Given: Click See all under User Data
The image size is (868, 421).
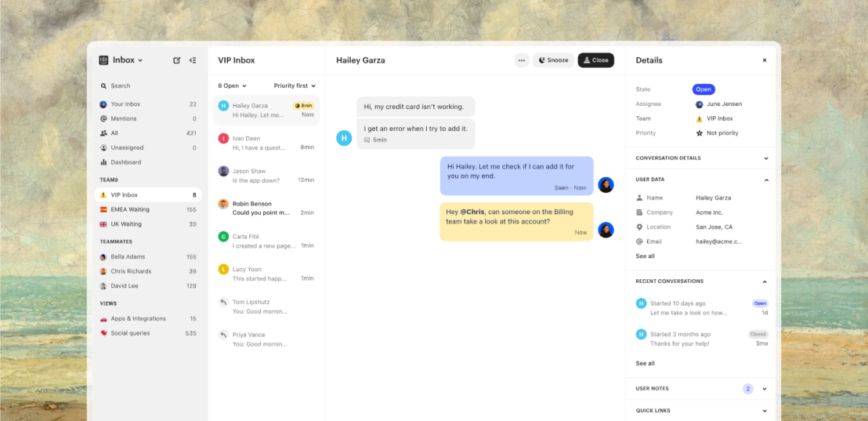Looking at the screenshot, I should click(x=645, y=256).
